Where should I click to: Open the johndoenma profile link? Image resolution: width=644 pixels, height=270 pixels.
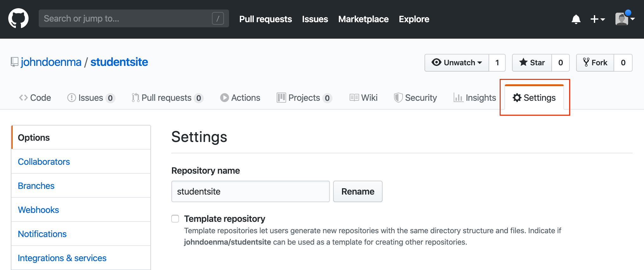point(51,62)
